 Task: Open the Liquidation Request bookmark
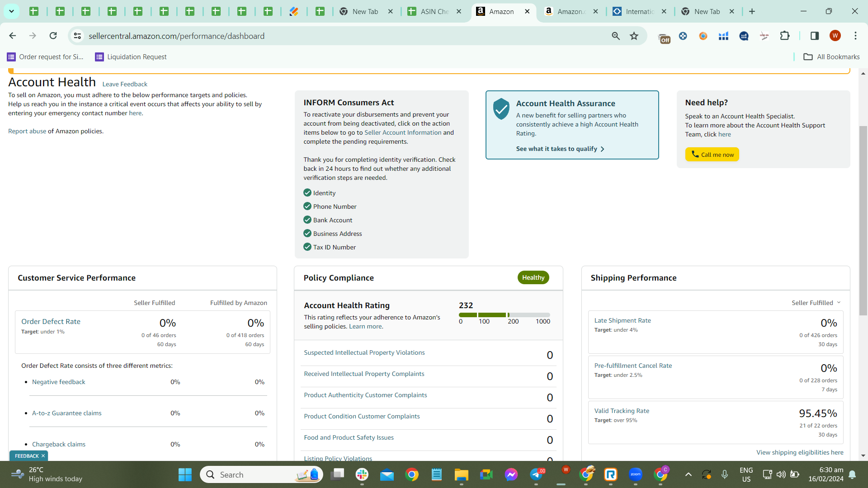click(131, 57)
